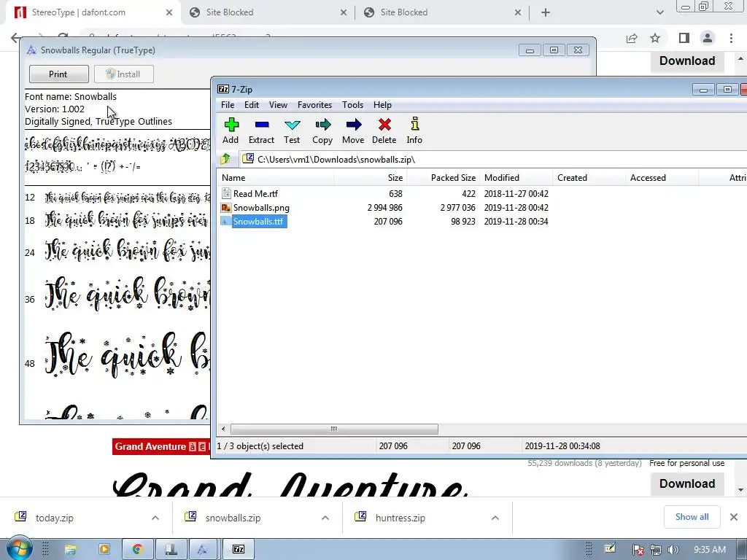Open the Favorites menu in 7-Zip

(x=314, y=105)
